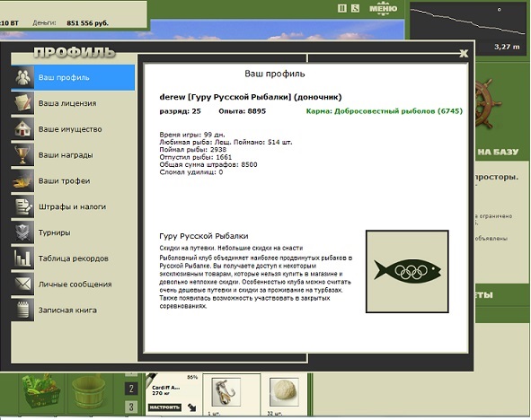
Task: Select tackle slot number 3
Action: coord(131,407)
